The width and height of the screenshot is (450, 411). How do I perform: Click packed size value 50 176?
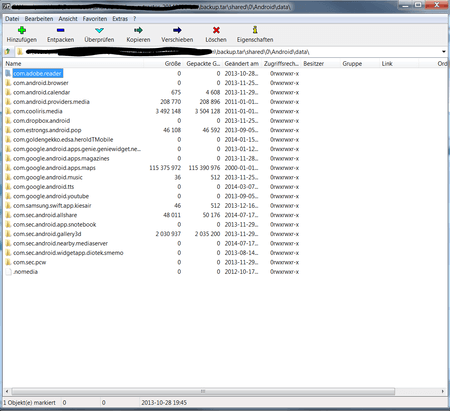[x=211, y=215]
